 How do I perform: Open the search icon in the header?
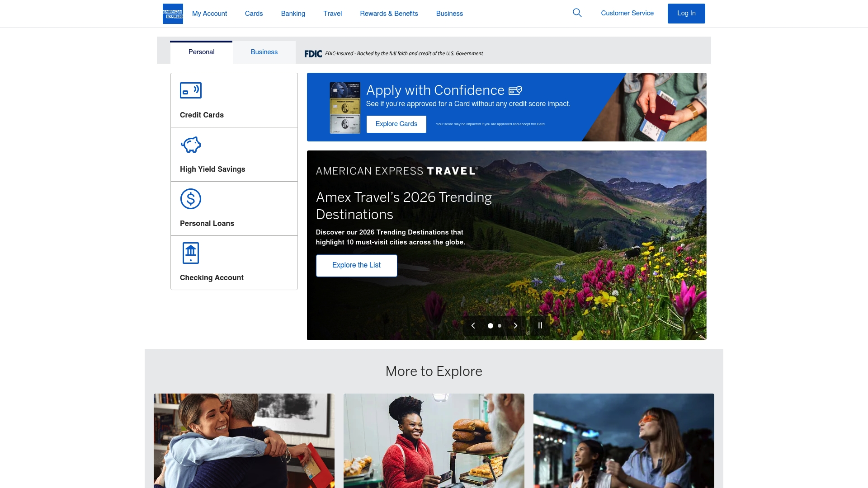coord(577,13)
